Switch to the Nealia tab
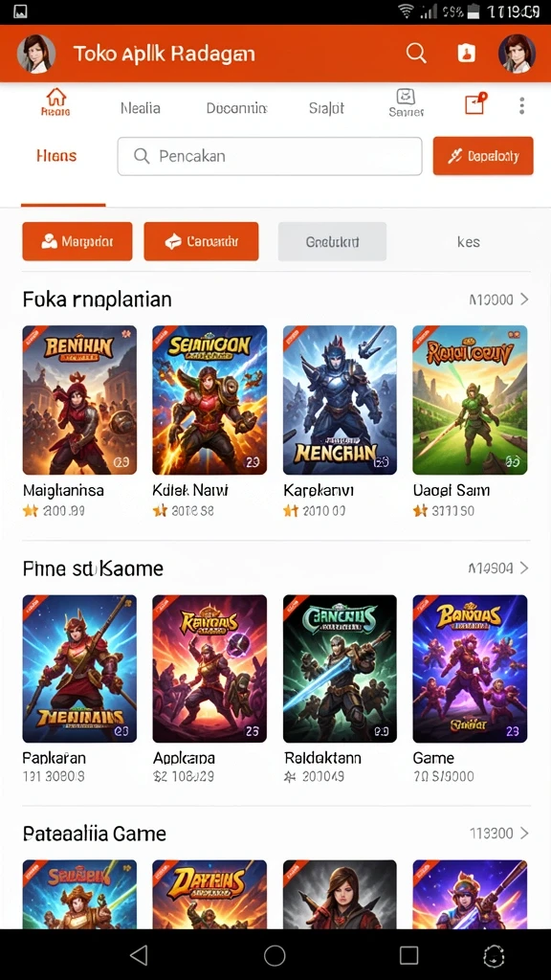This screenshot has width=551, height=980. (140, 108)
